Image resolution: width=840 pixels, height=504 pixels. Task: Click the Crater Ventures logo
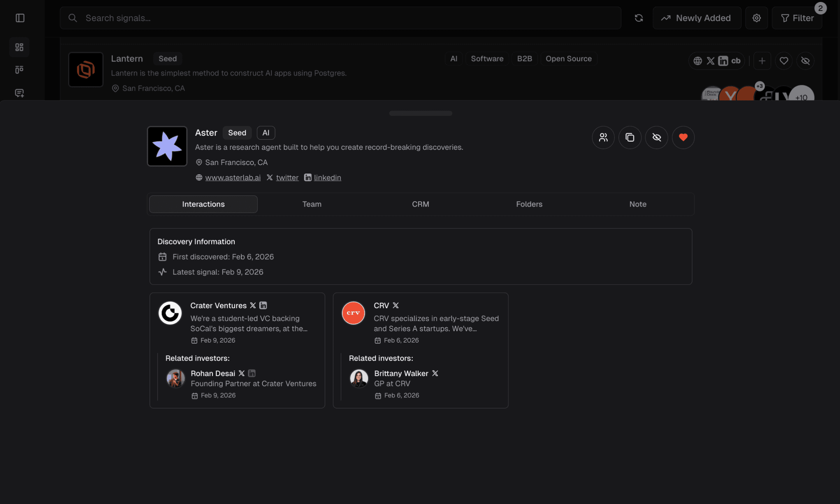170,313
